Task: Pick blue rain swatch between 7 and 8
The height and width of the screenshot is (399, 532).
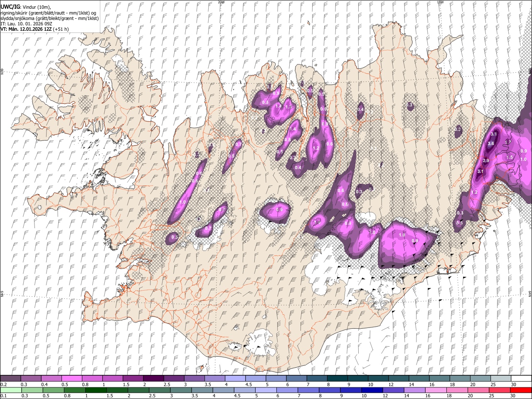Action: point(308,390)
